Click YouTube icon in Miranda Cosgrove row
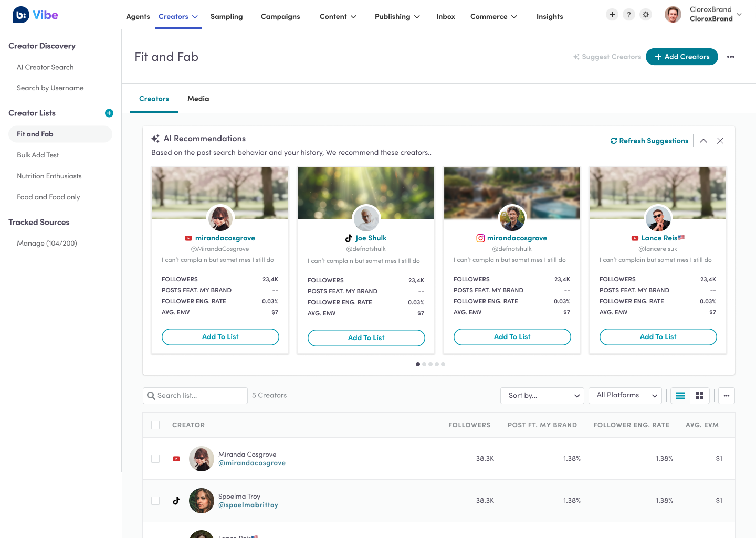The width and height of the screenshot is (756, 538). click(x=176, y=459)
